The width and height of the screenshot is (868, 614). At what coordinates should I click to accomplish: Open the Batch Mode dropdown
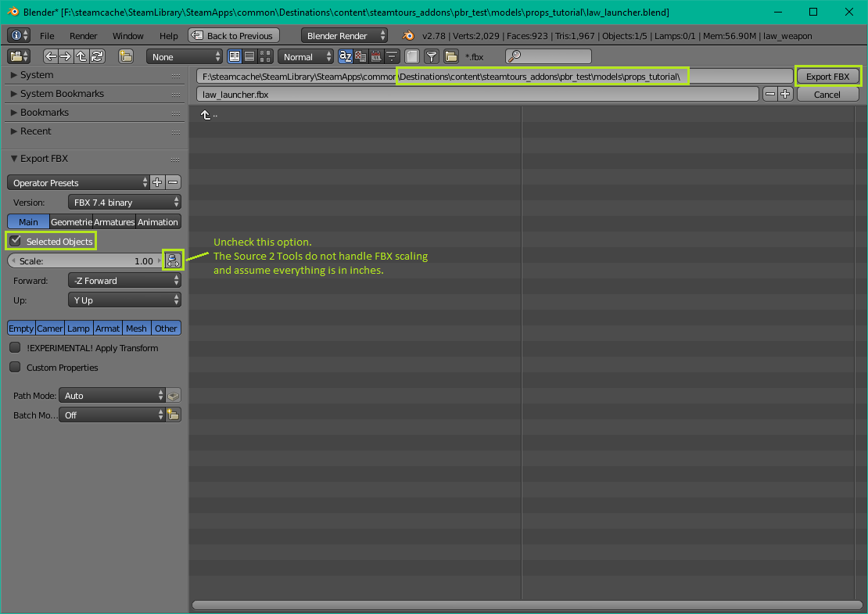point(112,415)
